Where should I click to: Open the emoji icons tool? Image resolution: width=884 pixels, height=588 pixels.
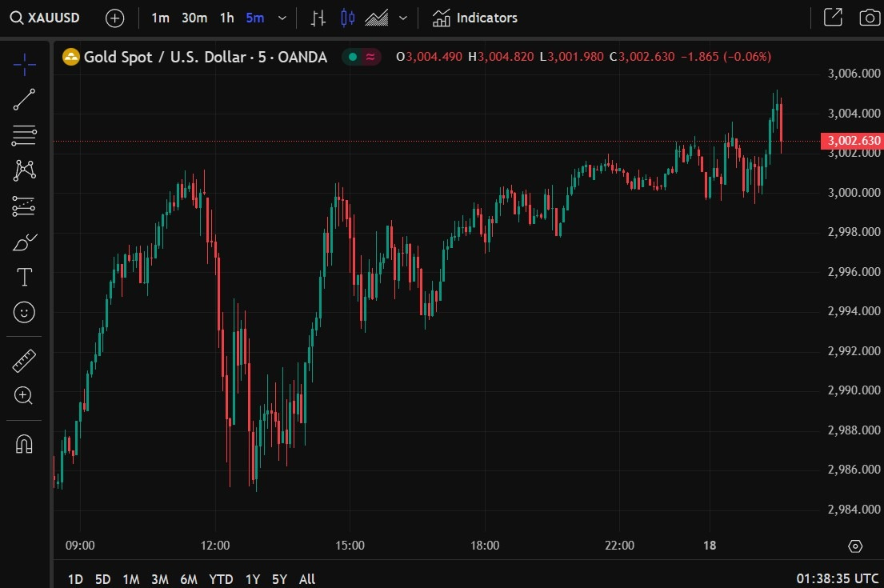click(x=24, y=312)
